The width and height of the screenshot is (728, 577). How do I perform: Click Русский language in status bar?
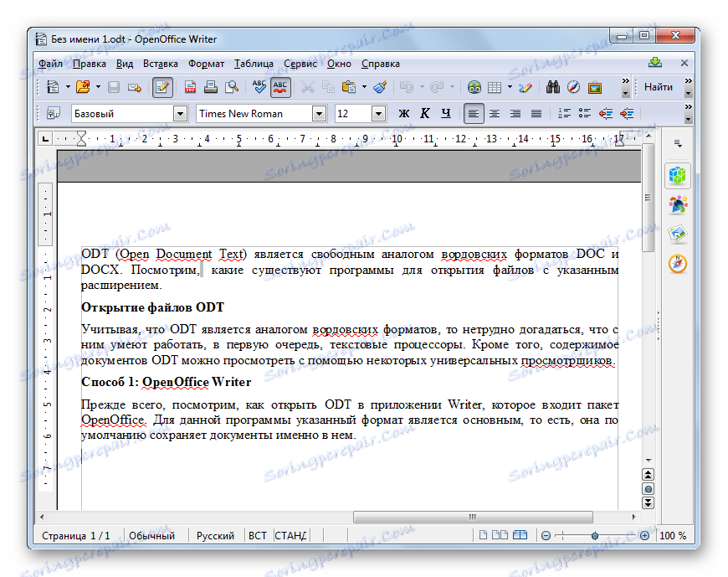pos(215,536)
